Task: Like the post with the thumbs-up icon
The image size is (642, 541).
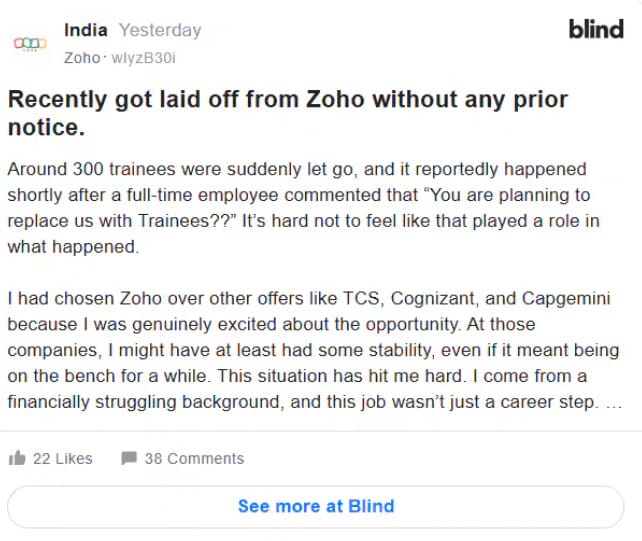Action: 16,458
